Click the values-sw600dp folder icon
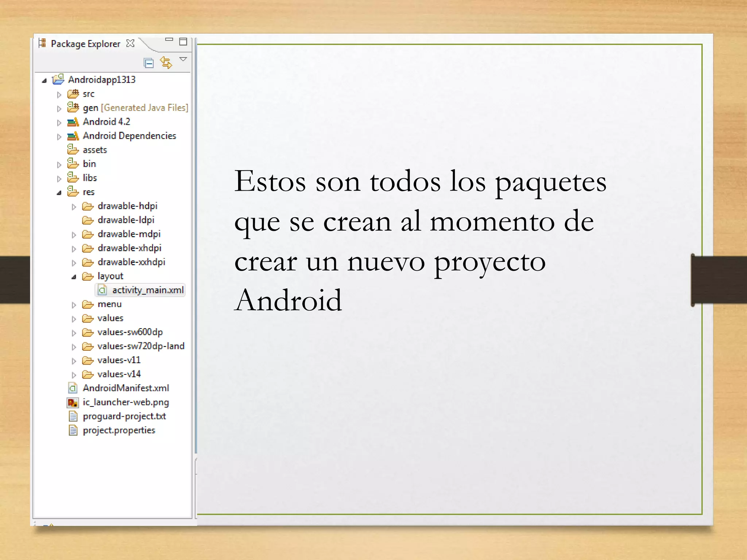Image resolution: width=747 pixels, height=560 pixels. tap(88, 332)
